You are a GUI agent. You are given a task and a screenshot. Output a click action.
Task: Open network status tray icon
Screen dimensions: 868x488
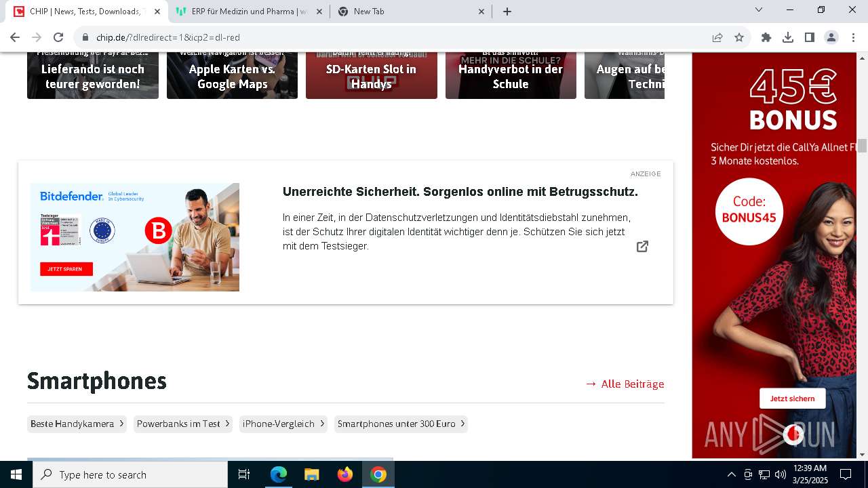(764, 474)
